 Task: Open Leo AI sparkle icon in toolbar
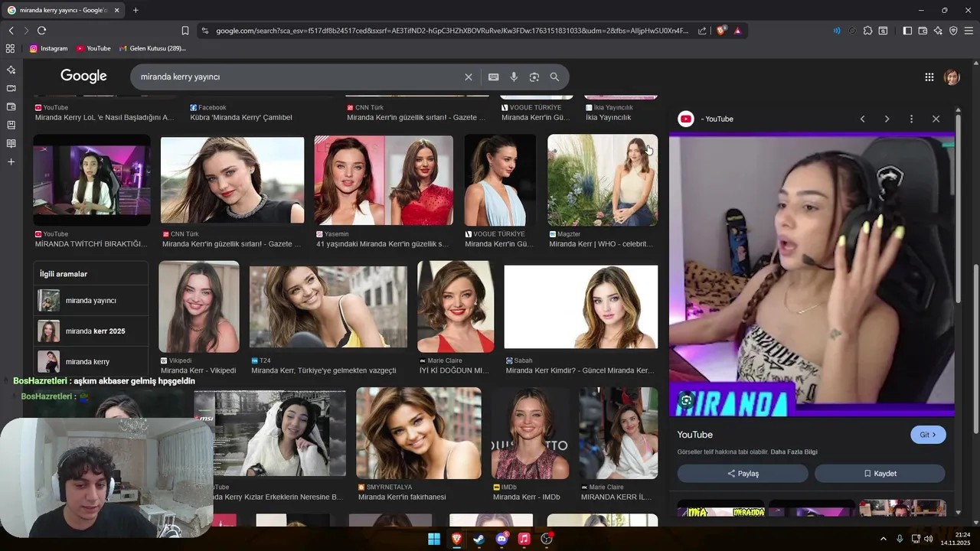pos(938,31)
